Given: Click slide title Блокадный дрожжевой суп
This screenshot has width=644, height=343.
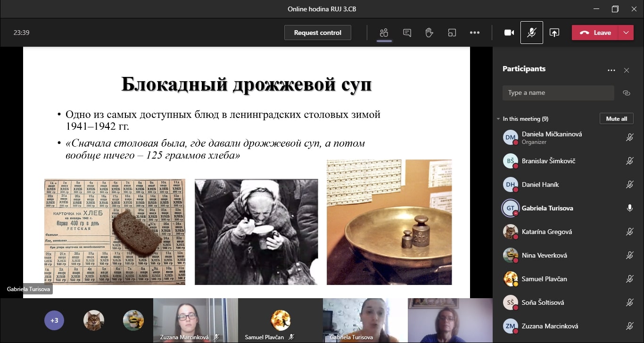Looking at the screenshot, I should 247,84.
